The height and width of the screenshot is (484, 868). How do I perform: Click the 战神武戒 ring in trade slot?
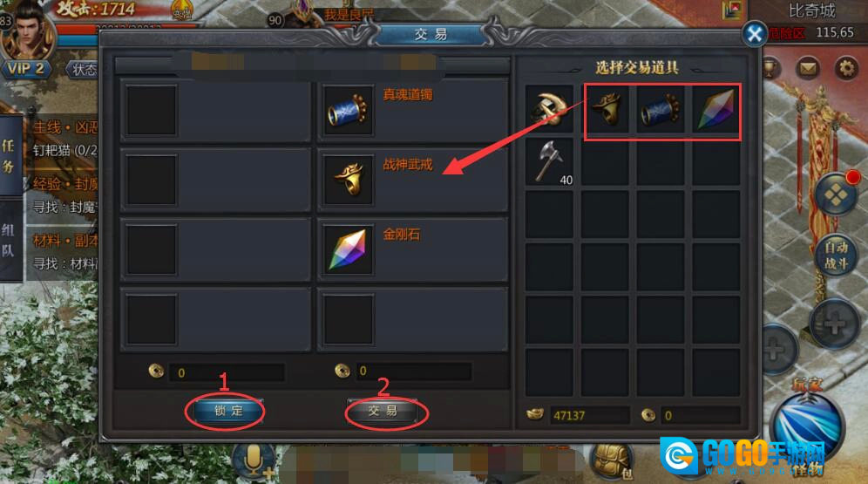coord(348,180)
